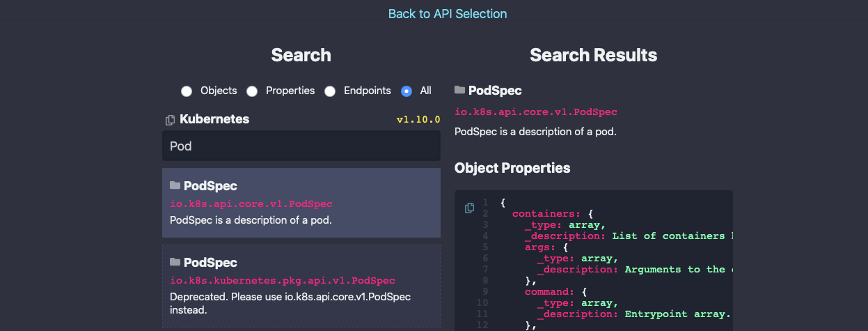The height and width of the screenshot is (331, 868).
Task: Click the folder icon of the deprecated PodSpec
Action: point(175,262)
